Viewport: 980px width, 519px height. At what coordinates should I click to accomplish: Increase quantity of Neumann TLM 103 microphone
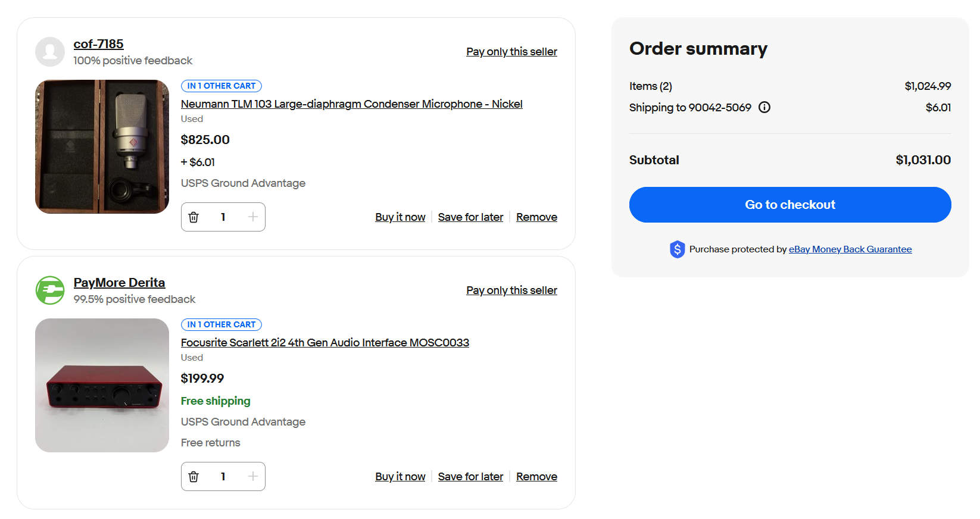point(252,217)
